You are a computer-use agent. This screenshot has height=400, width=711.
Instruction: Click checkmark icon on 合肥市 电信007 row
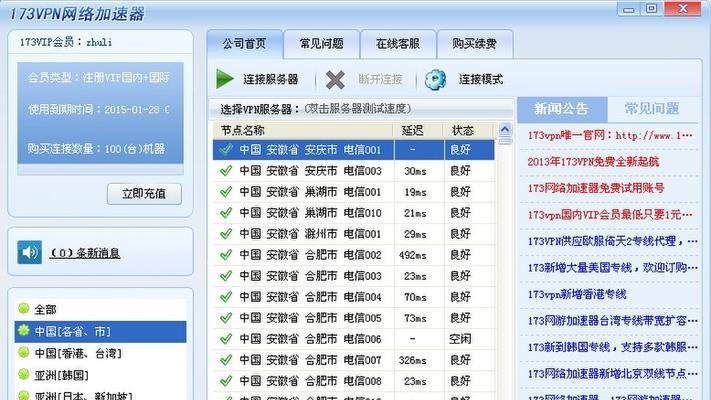click(x=226, y=360)
